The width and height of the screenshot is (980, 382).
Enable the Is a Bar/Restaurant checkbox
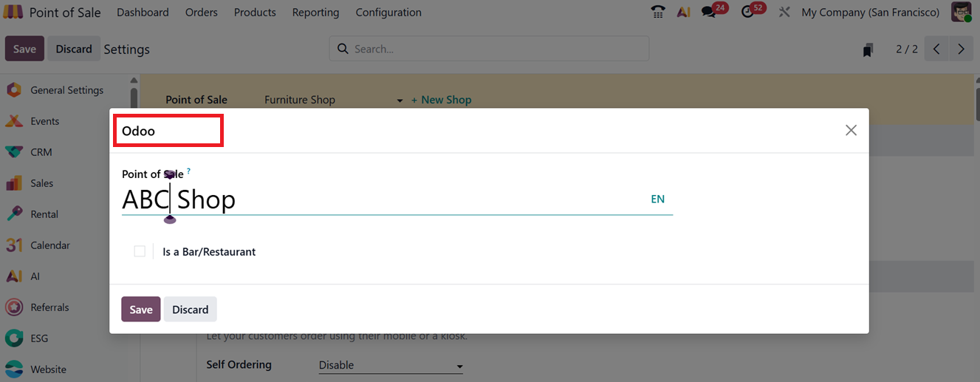[x=140, y=252]
